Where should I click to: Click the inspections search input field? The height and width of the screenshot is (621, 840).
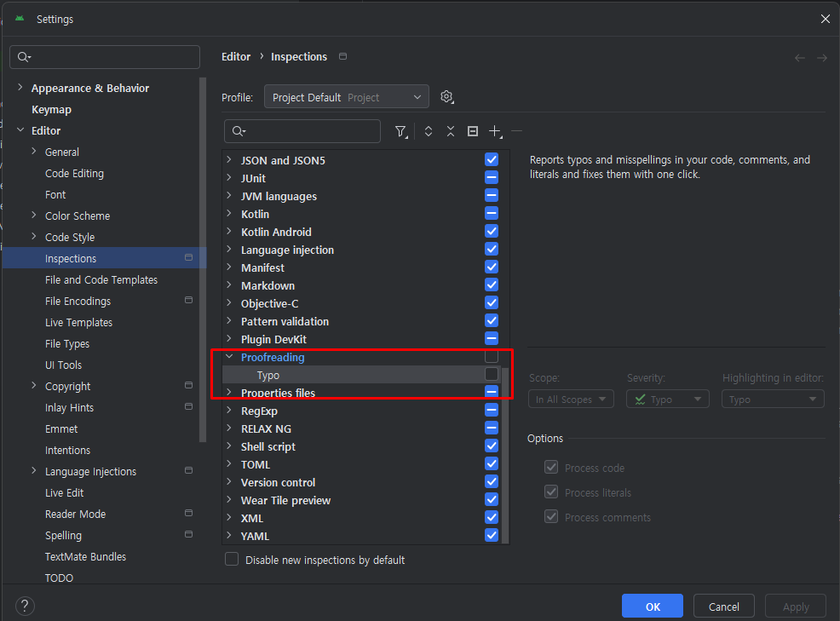tap(302, 131)
